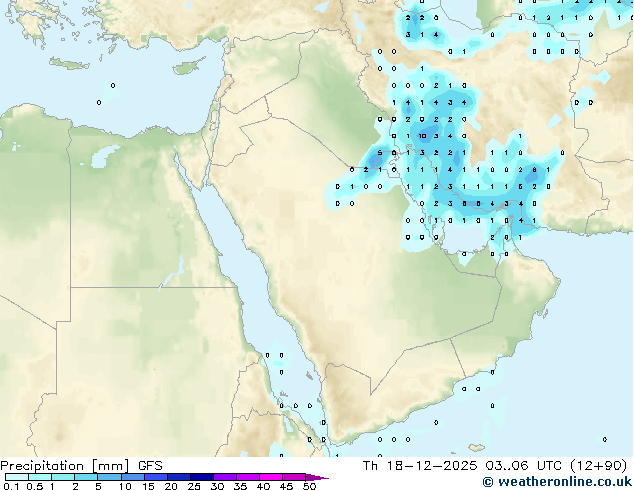Click the '50' legend scale label

[309, 486]
